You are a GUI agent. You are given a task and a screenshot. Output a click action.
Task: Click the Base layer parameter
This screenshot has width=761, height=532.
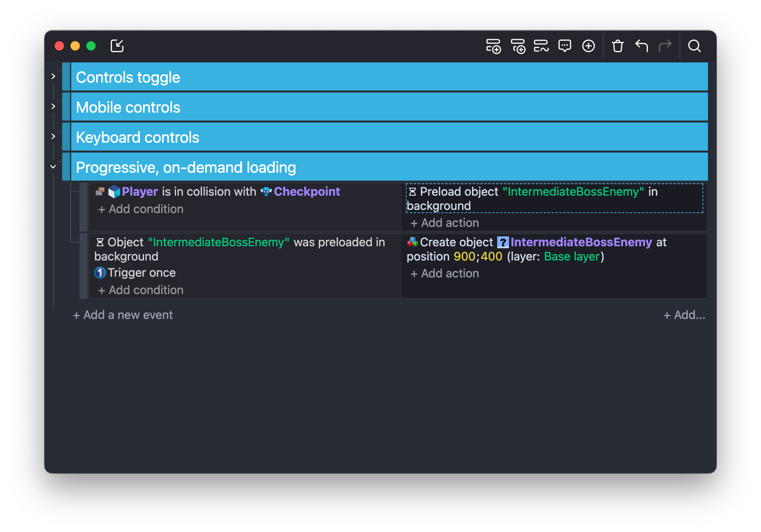[x=572, y=257]
